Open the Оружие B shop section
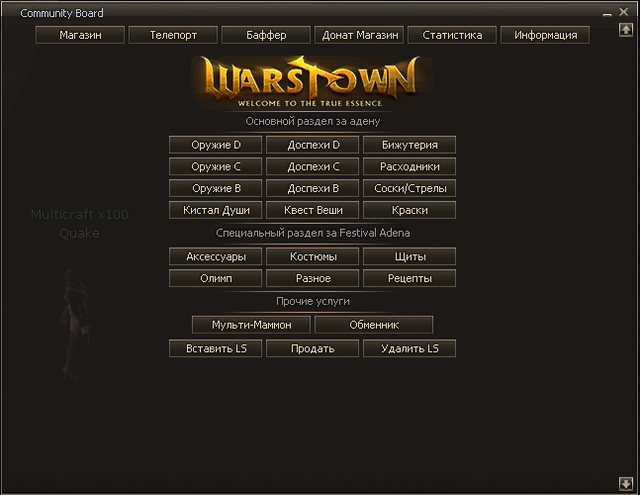 tap(216, 188)
